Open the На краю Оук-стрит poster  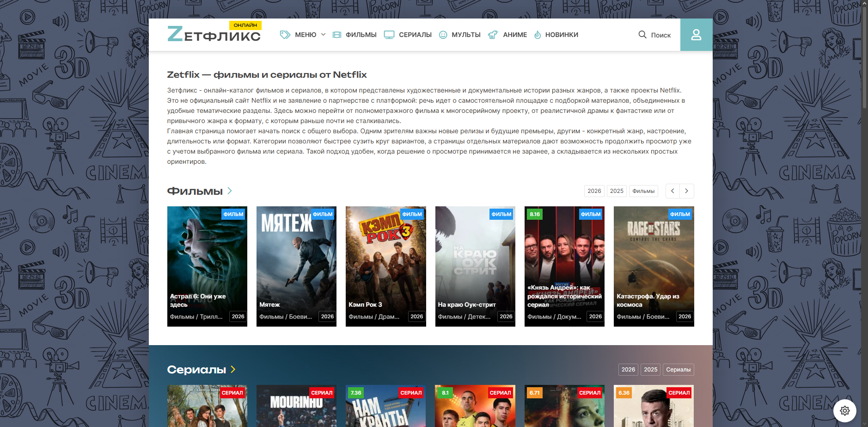475,266
